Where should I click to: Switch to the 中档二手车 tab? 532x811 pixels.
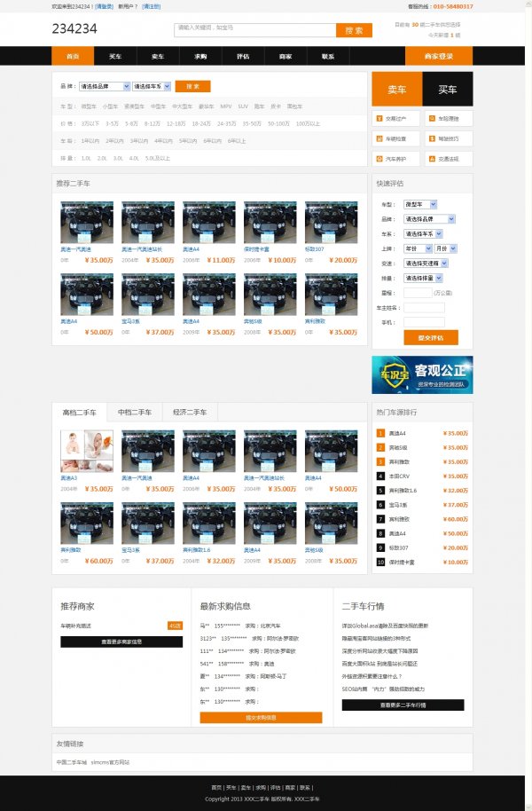point(135,413)
